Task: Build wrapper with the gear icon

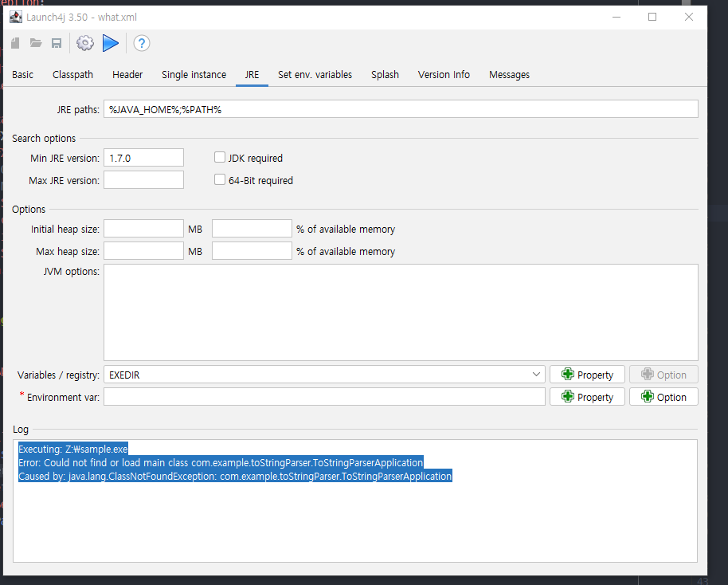Action: click(85, 43)
